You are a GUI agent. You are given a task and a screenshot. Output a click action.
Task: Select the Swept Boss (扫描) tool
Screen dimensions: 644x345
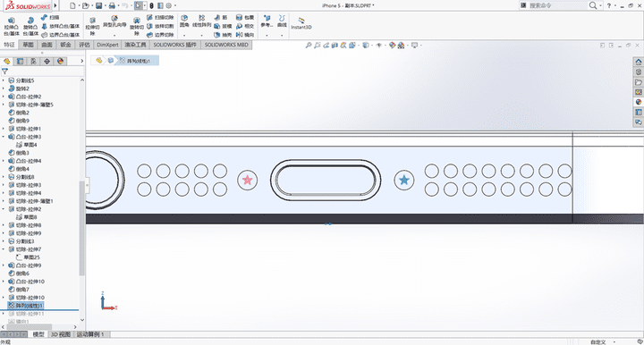click(x=50, y=18)
